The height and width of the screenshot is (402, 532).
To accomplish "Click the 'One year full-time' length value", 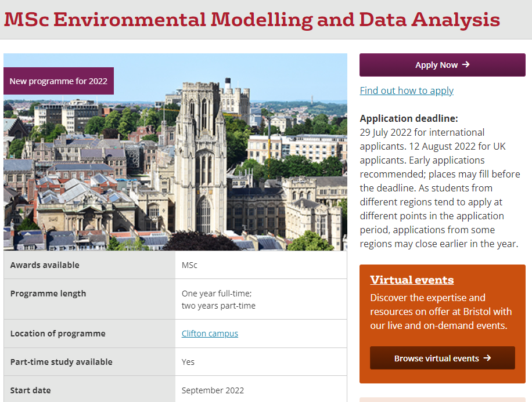I will click(216, 294).
